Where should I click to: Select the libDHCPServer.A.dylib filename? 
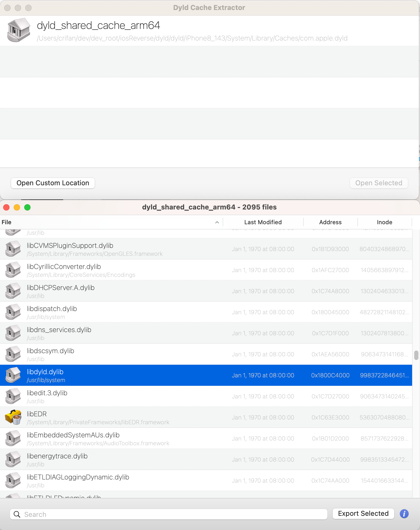(61, 288)
